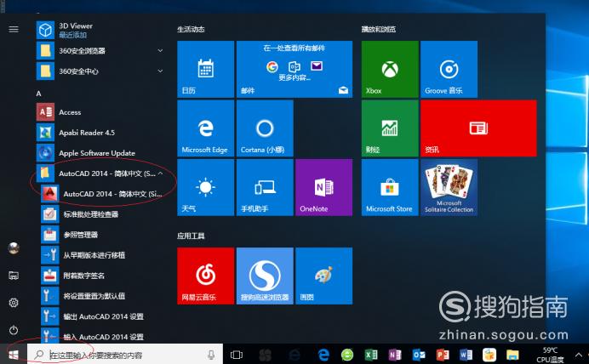589x364 pixels.
Task: Open the 手机助手 tile
Action: point(265,187)
